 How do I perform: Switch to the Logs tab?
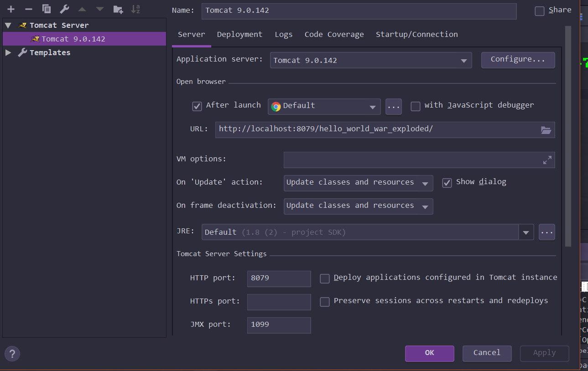point(284,35)
